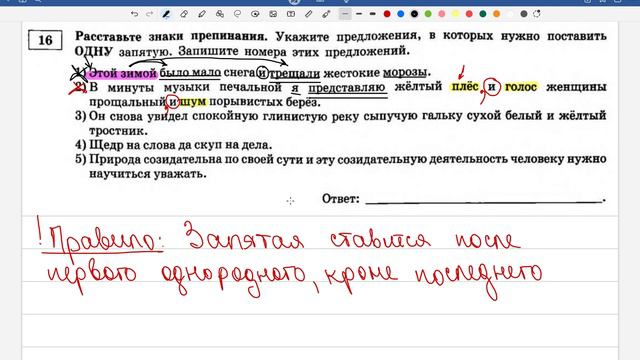Insert an image with the picture tool
The width and height of the screenshot is (640, 360).
point(273,14)
